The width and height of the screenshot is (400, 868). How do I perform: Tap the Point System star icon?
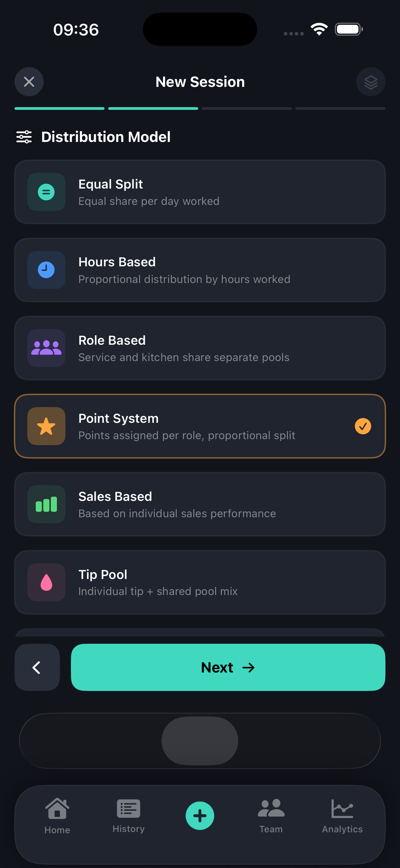[x=46, y=426]
